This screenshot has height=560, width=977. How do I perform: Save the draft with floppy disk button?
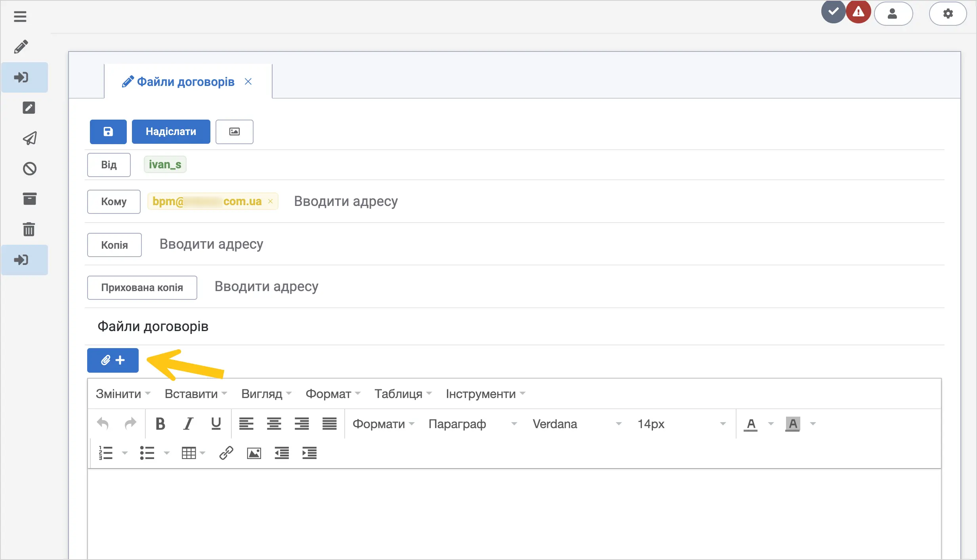108,131
